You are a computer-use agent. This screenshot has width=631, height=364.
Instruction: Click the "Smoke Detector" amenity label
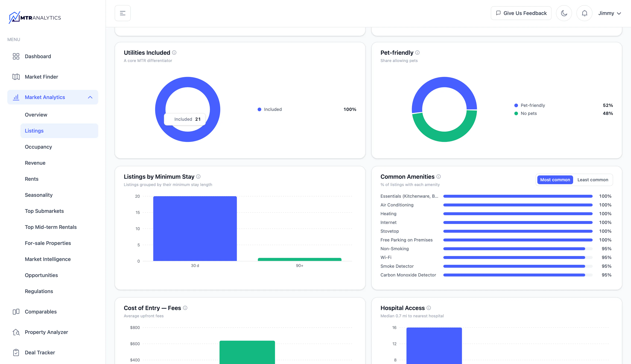point(397,266)
